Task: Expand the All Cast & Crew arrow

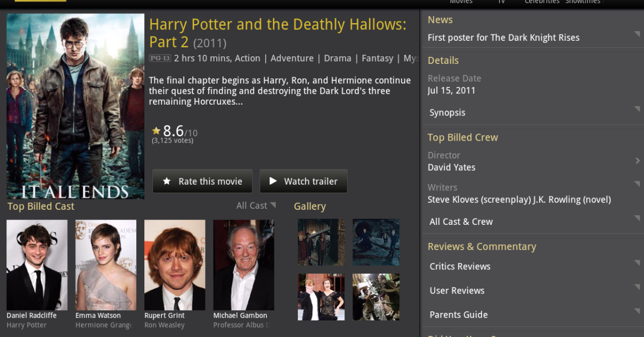Action: [637, 218]
